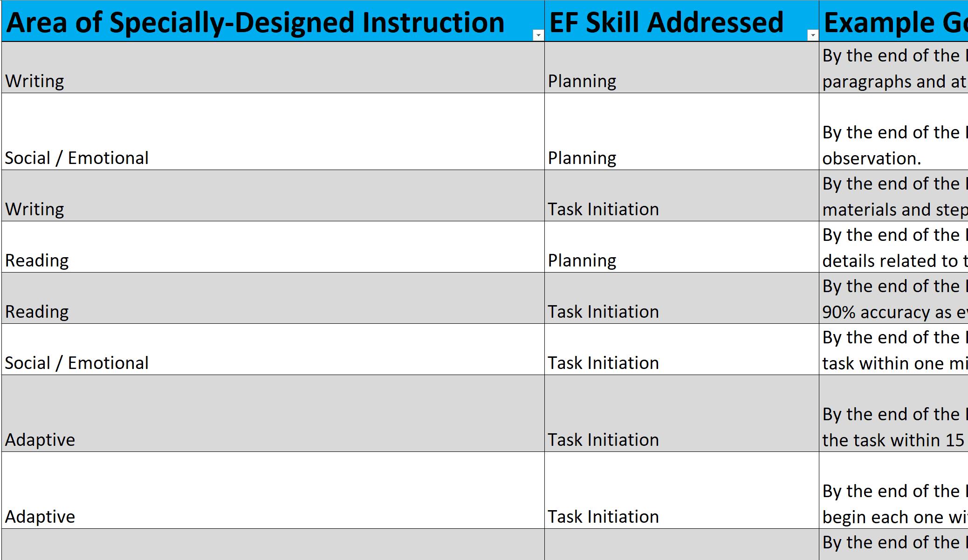Click the goal cell mentioning '90% accuracy'
Screen dimensions: 968x560
(x=892, y=298)
